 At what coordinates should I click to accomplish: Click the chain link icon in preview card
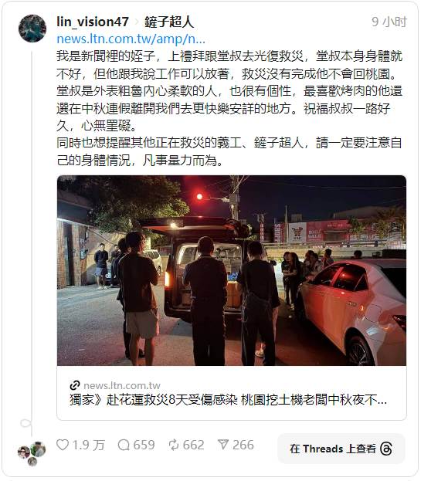click(75, 385)
